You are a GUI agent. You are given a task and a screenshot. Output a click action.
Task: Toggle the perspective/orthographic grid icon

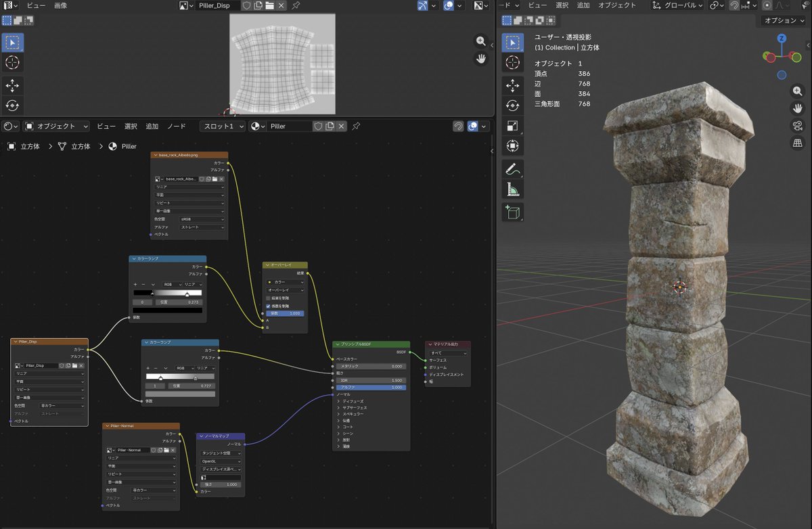tap(797, 143)
